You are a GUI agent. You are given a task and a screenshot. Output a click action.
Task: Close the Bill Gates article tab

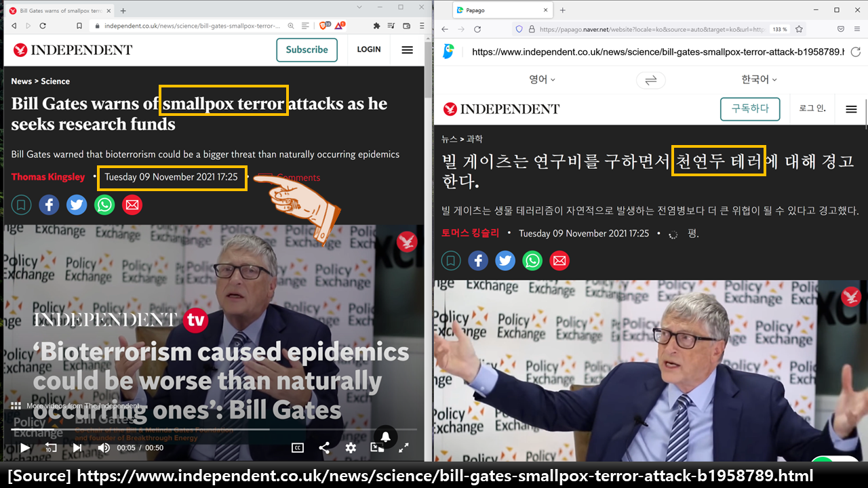tap(110, 10)
